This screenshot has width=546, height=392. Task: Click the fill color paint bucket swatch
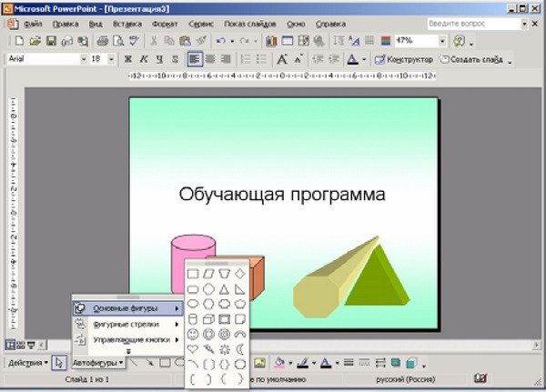click(x=279, y=363)
